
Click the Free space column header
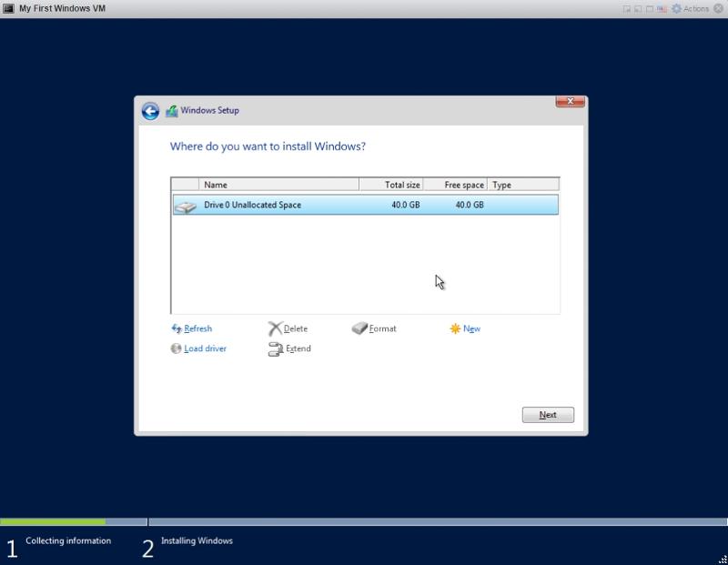(455, 185)
